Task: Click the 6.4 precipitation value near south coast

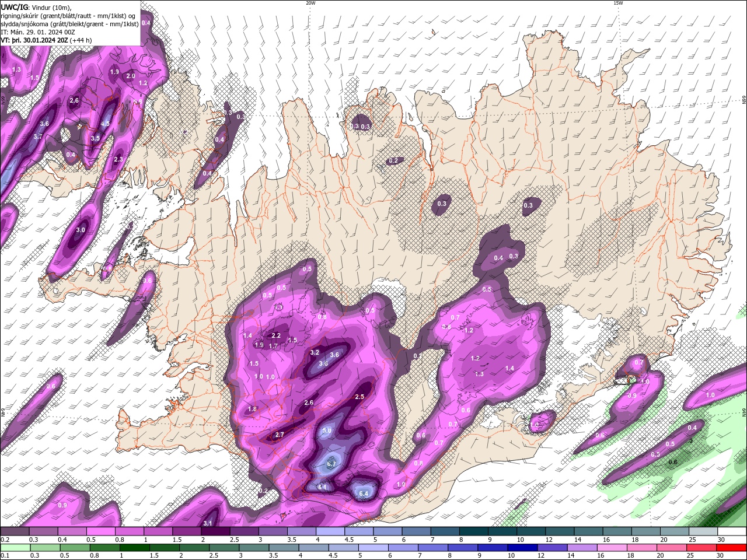Action: pyautogui.click(x=364, y=494)
